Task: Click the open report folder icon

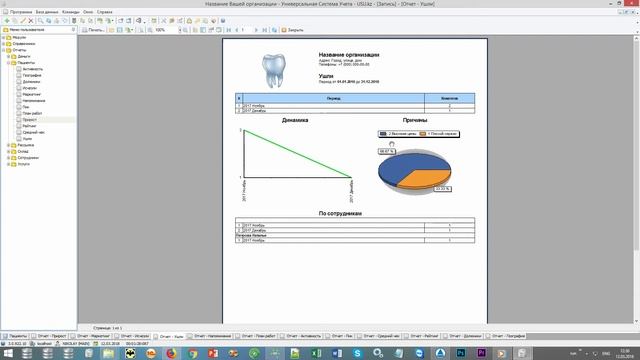Action: 111,30
